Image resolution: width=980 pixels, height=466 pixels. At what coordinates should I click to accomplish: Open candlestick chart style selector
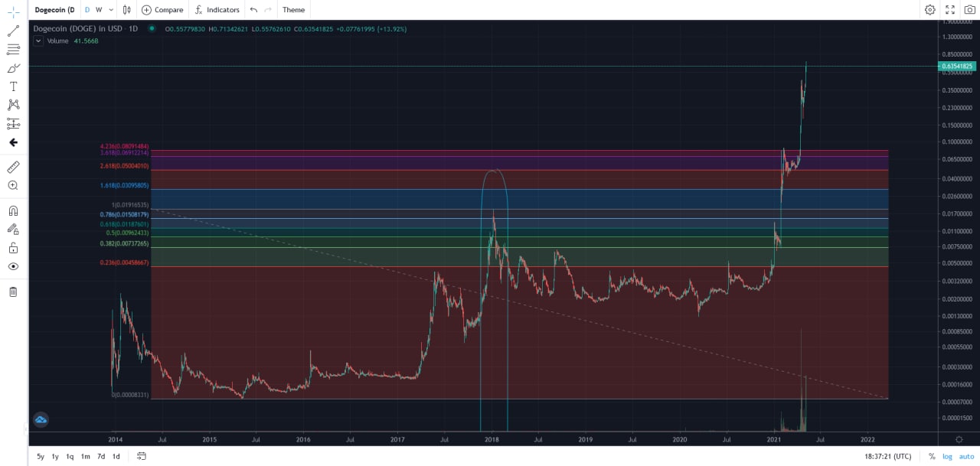[x=127, y=10]
